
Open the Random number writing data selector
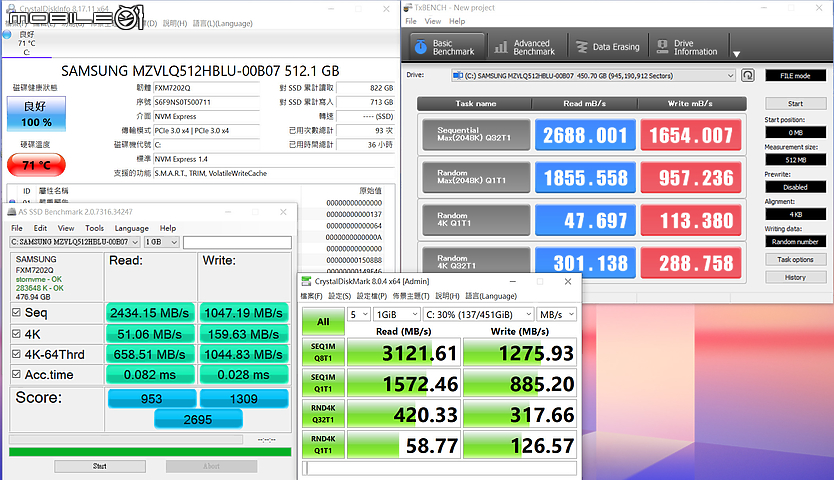coord(795,241)
